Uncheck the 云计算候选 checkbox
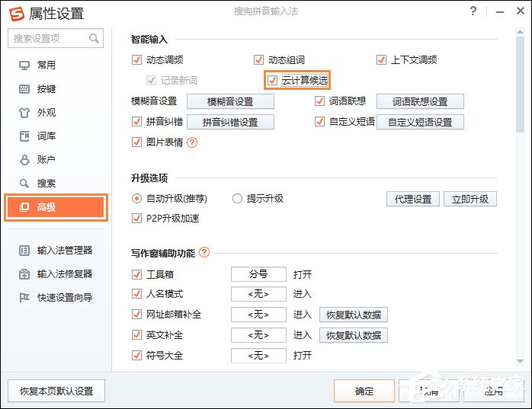Viewport: 532px width, 409px height. click(x=272, y=80)
